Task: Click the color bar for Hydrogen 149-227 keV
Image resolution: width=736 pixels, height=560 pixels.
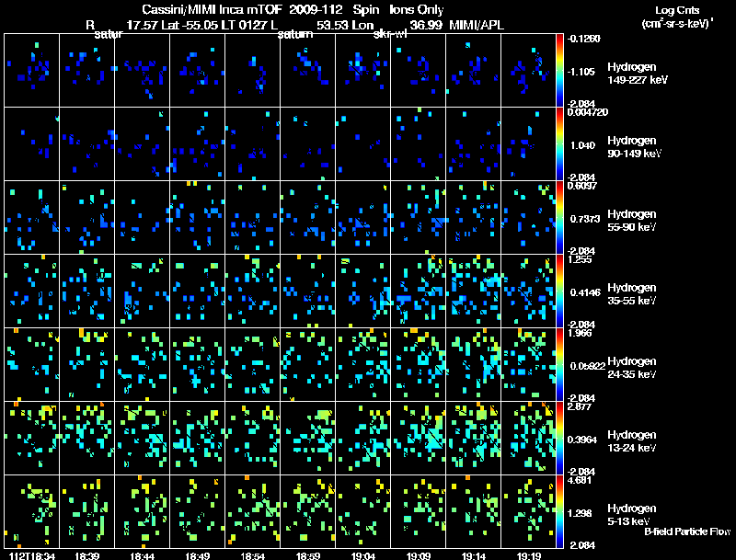Action: 559,71
